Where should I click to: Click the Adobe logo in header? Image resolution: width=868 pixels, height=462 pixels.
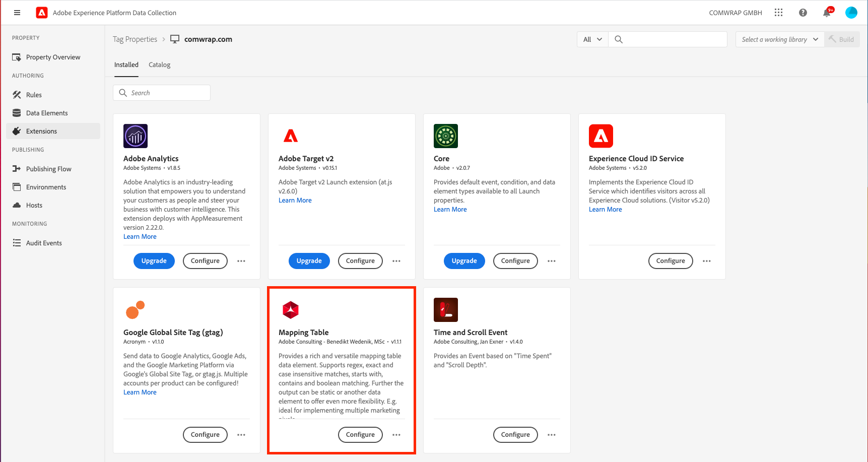[42, 13]
